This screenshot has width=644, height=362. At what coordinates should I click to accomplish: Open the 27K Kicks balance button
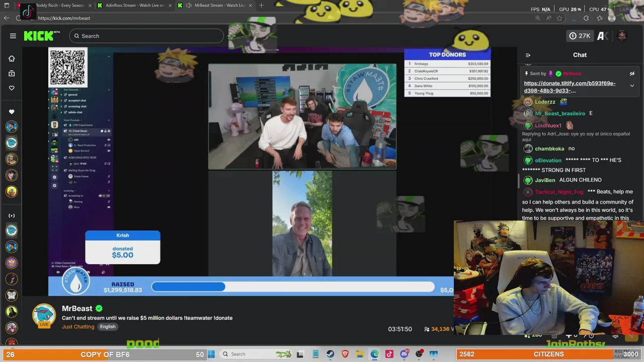coord(580,36)
